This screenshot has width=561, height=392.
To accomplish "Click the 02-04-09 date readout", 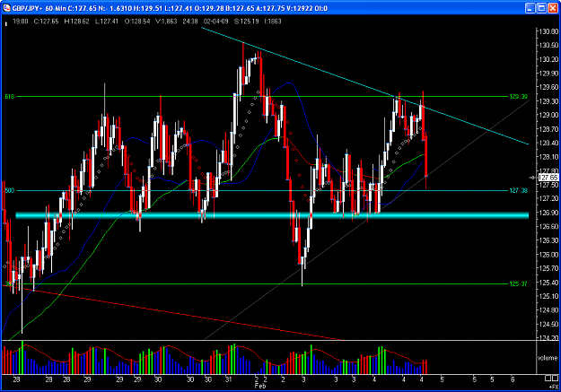I will (x=215, y=22).
